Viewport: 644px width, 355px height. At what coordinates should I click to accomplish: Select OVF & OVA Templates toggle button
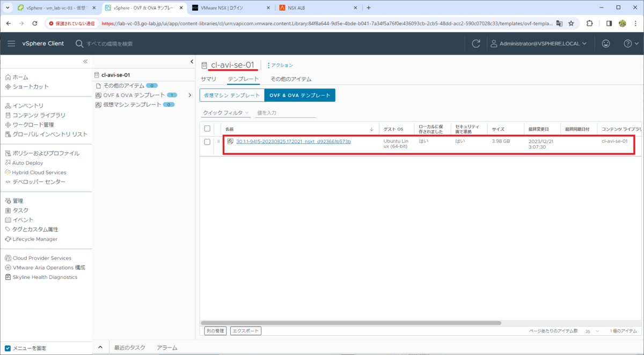299,95
